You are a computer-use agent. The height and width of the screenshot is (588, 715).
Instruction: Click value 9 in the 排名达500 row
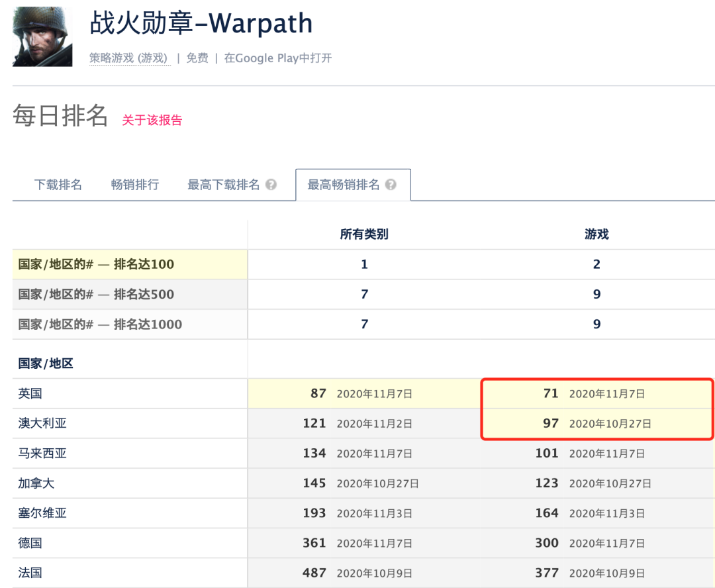pos(596,294)
